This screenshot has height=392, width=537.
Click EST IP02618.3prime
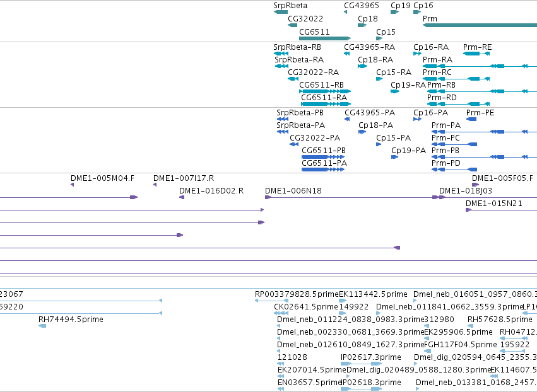362,389
